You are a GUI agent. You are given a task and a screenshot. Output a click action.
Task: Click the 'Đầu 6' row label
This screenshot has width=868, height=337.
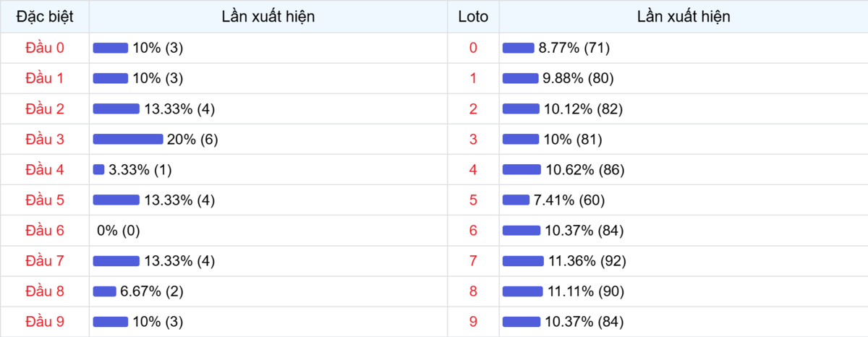pos(45,231)
